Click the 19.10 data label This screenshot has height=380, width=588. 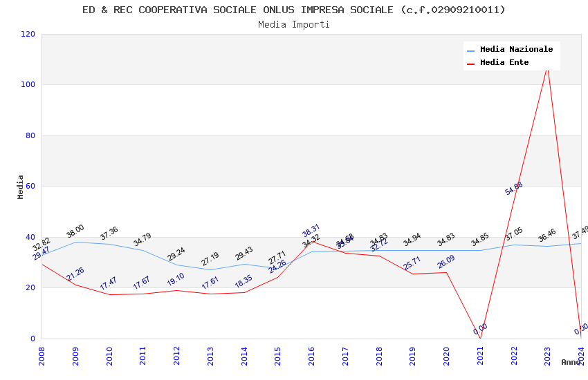(176, 279)
